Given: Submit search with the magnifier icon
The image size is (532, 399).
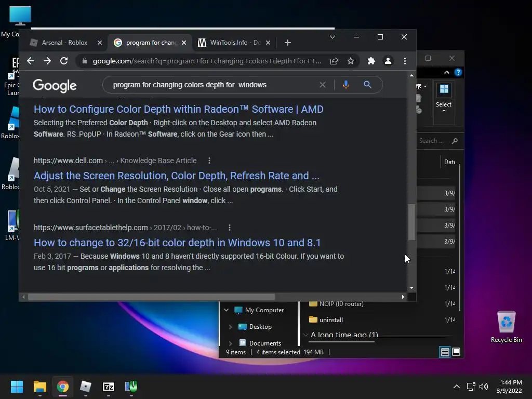Looking at the screenshot, I should tap(367, 85).
